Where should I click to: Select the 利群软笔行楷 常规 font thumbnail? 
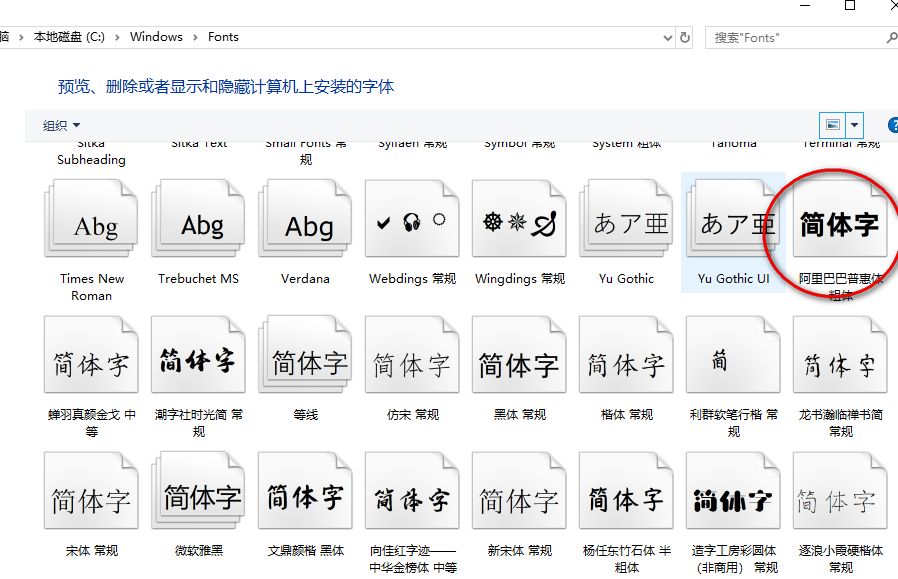point(733,361)
